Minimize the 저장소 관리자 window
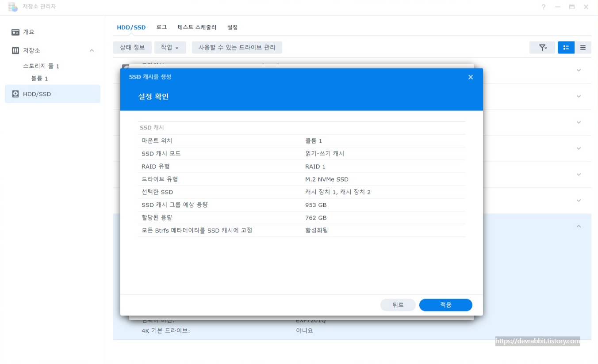 tap(558, 7)
